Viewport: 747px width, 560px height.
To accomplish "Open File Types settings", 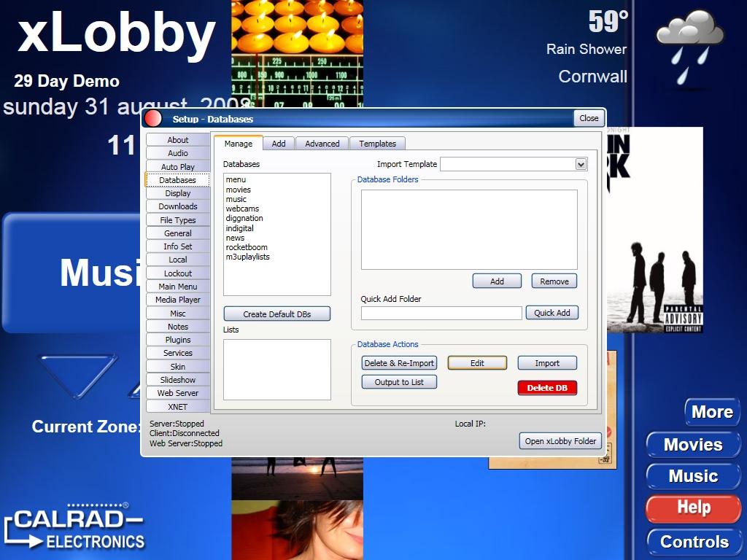I will 178,220.
